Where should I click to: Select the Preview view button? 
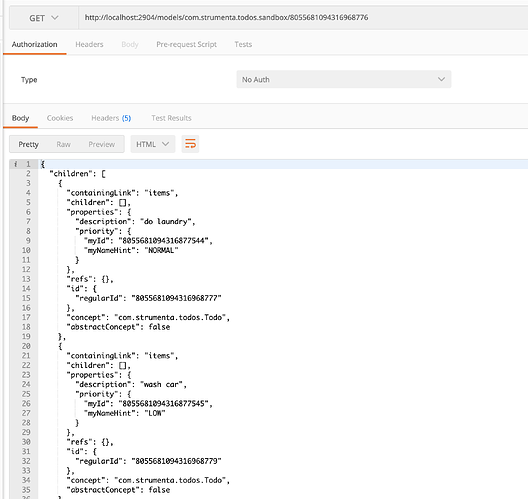(101, 144)
